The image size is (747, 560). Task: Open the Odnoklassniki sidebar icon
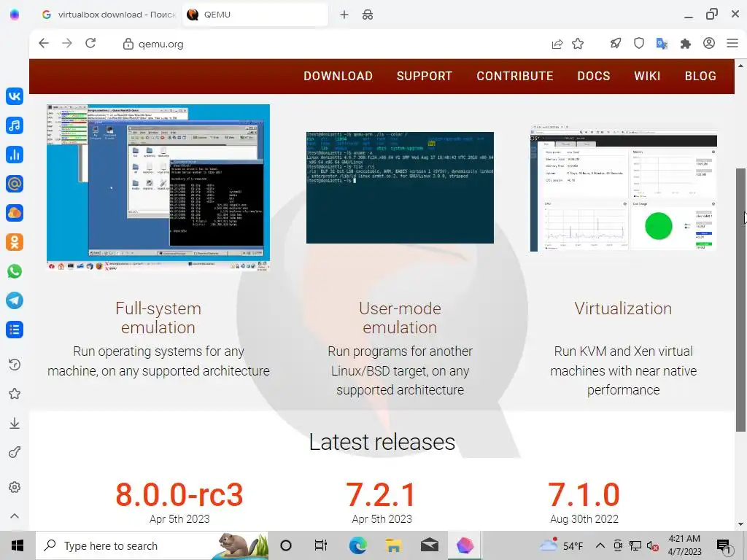click(x=15, y=242)
